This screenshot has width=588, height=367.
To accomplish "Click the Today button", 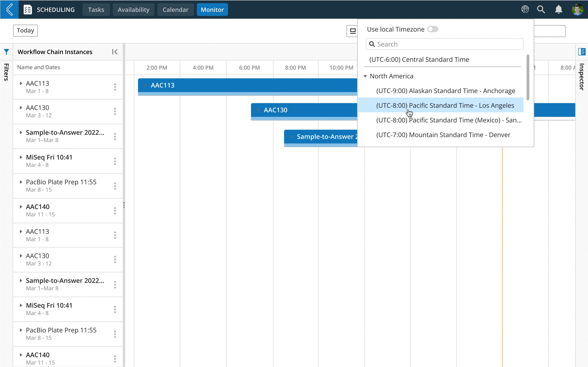I will pos(25,31).
